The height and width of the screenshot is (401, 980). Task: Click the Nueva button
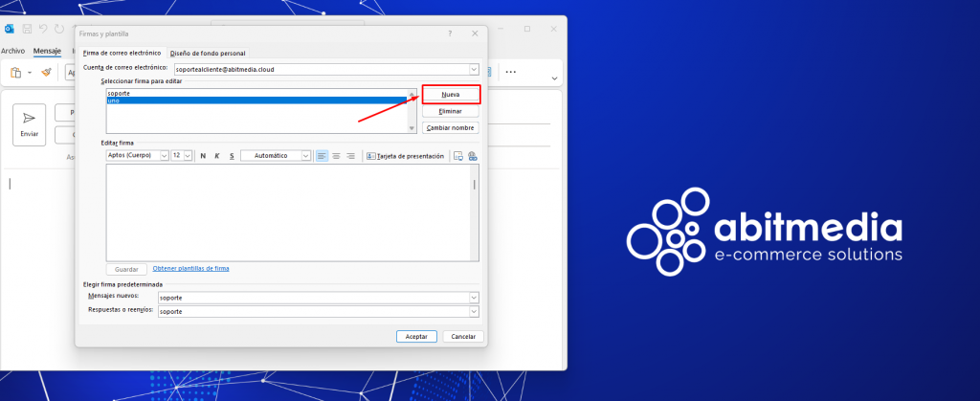tap(450, 96)
